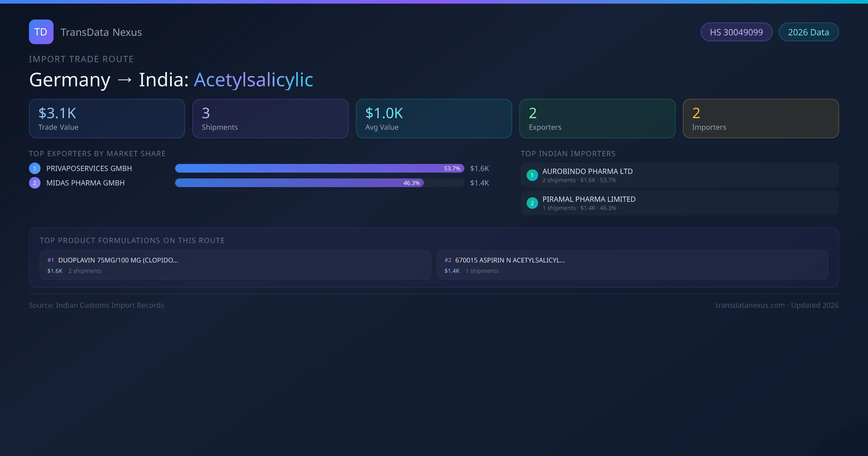Click rank 1 badge for PRIVAPOSERVICES GMBH
868x456 pixels.
click(35, 168)
